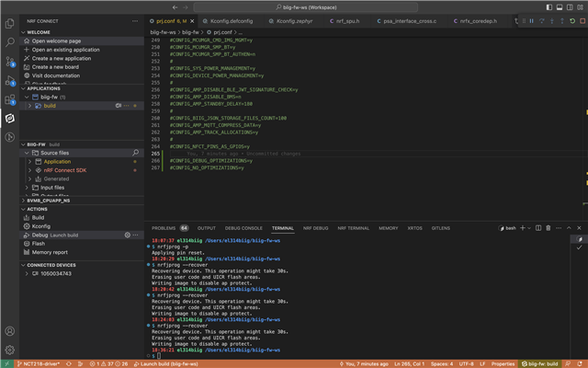588x368 pixels.
Task: Click Create a new board
Action: coord(55,67)
